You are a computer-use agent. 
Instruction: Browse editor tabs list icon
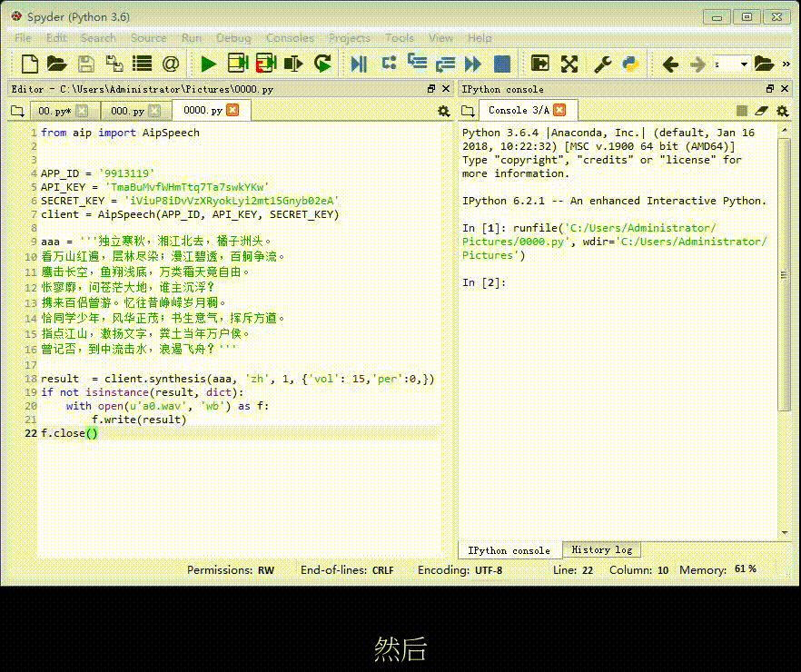coord(17,111)
